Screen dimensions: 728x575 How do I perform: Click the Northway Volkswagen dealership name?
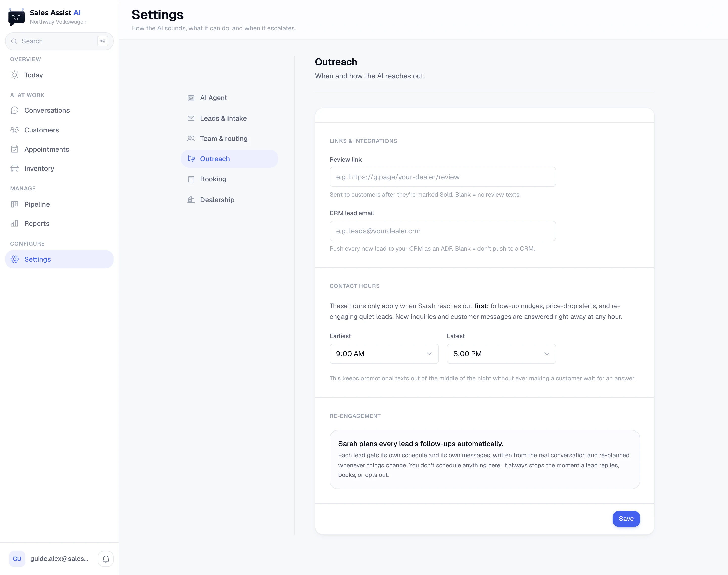coord(58,22)
